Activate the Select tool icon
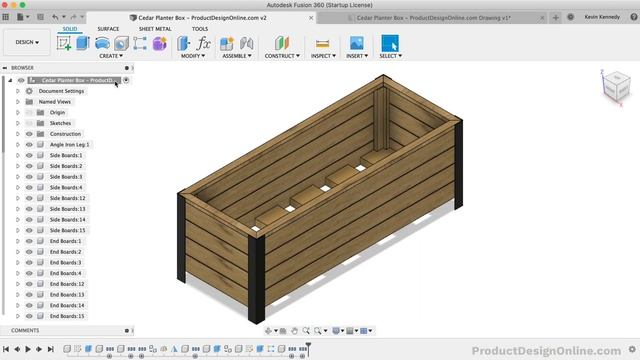The width and height of the screenshot is (640, 360). point(390,43)
